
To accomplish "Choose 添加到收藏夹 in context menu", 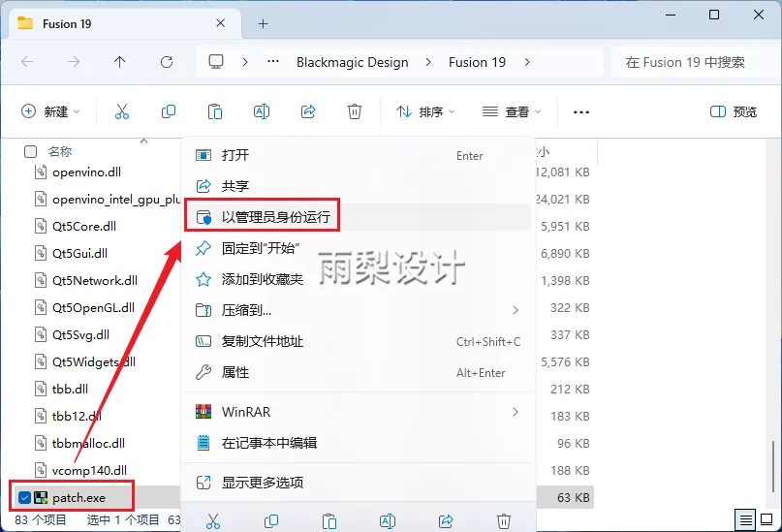I will pyautogui.click(x=358, y=279).
